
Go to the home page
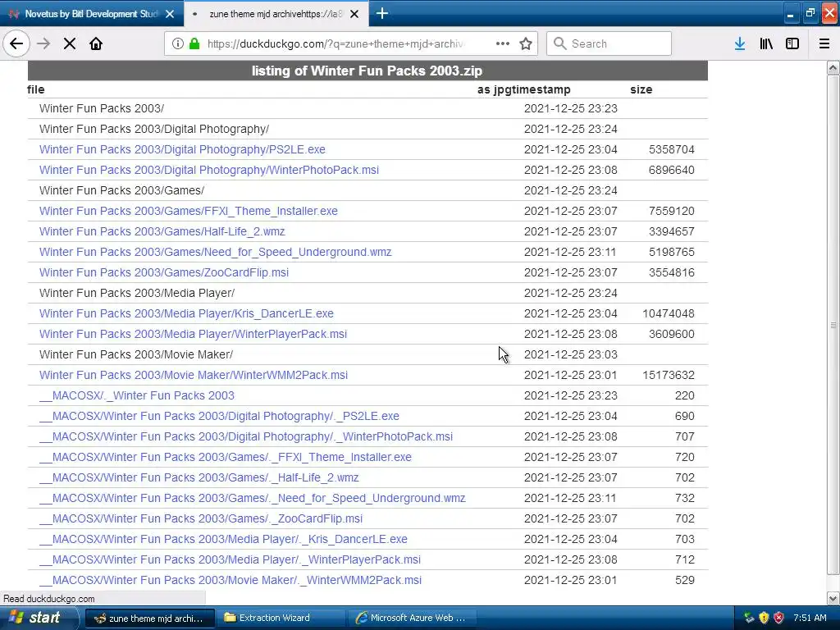(96, 43)
